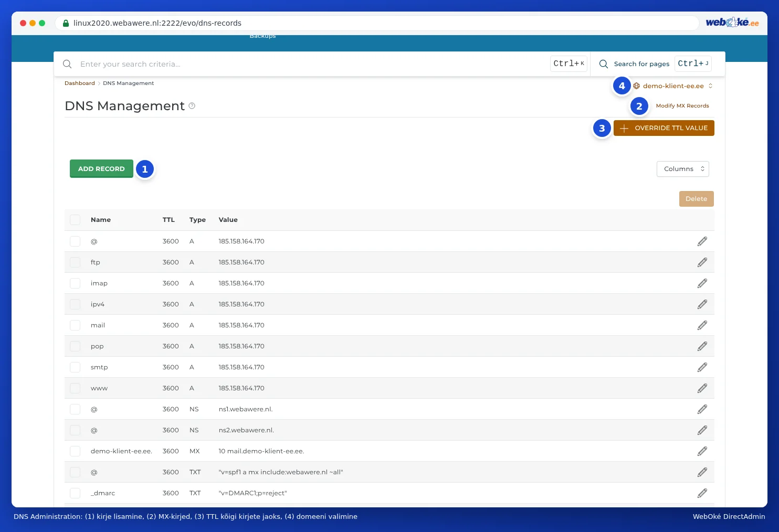The image size is (779, 532).
Task: Open the editor for the mail A record
Action: 702,325
